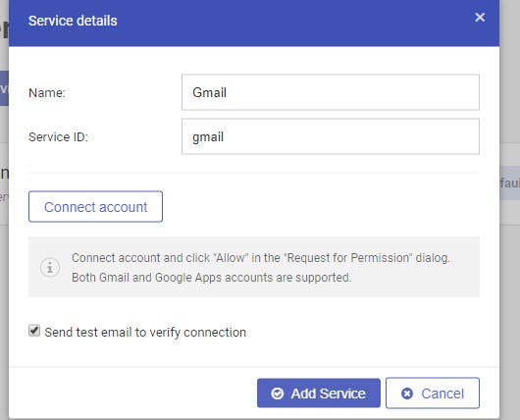Click the Service ID: label

(x=58, y=137)
